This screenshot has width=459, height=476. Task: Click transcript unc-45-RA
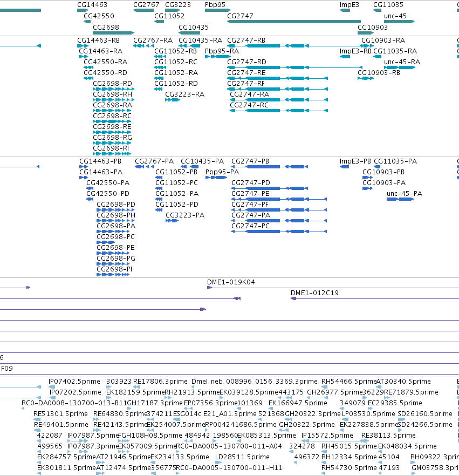click(402, 62)
